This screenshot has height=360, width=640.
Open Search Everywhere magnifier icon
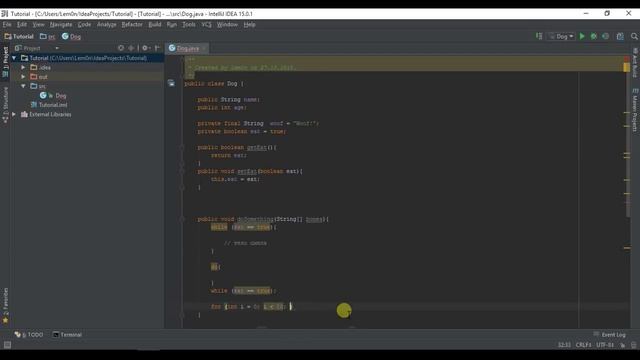click(x=634, y=36)
